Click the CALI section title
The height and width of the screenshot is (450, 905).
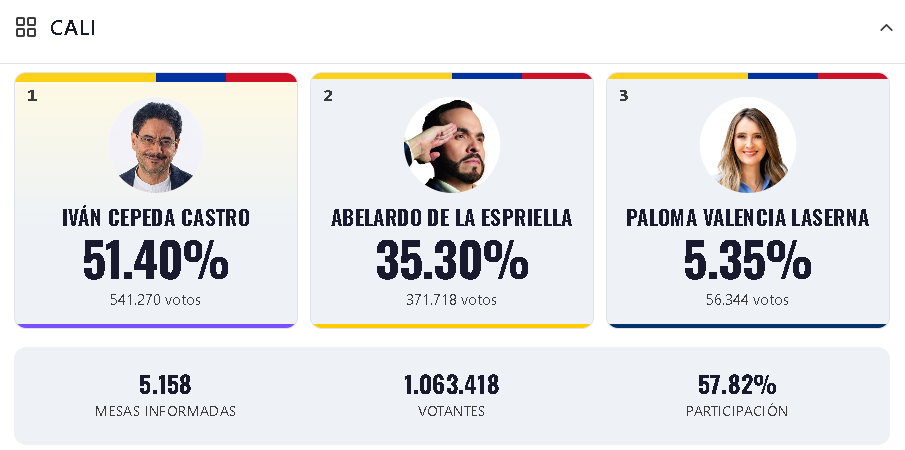coord(73,28)
